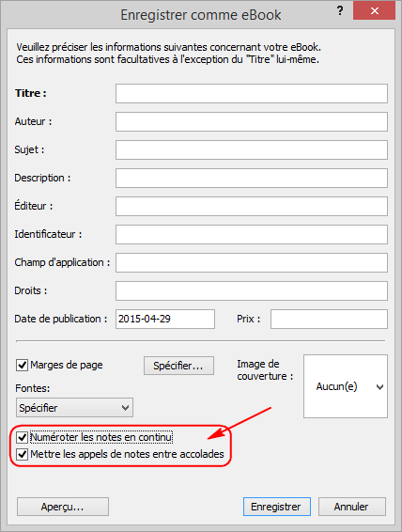Click the help question mark icon
Screen dimensions: 402x532
(340, 11)
